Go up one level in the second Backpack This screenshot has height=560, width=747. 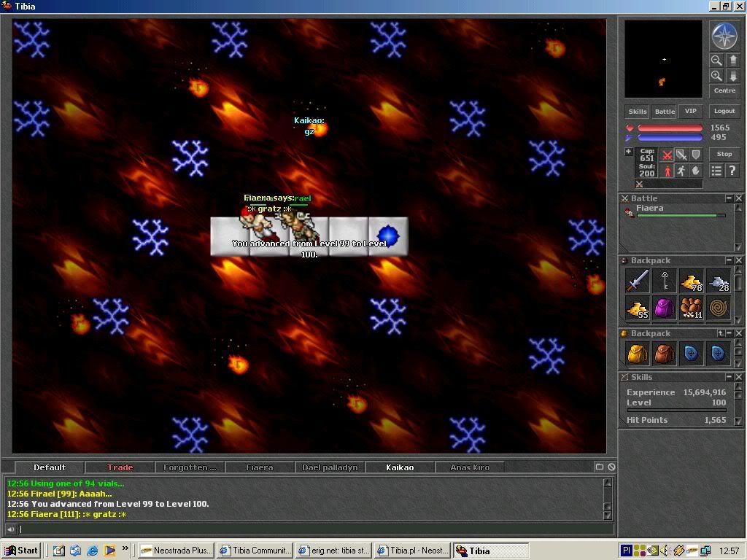[721, 333]
